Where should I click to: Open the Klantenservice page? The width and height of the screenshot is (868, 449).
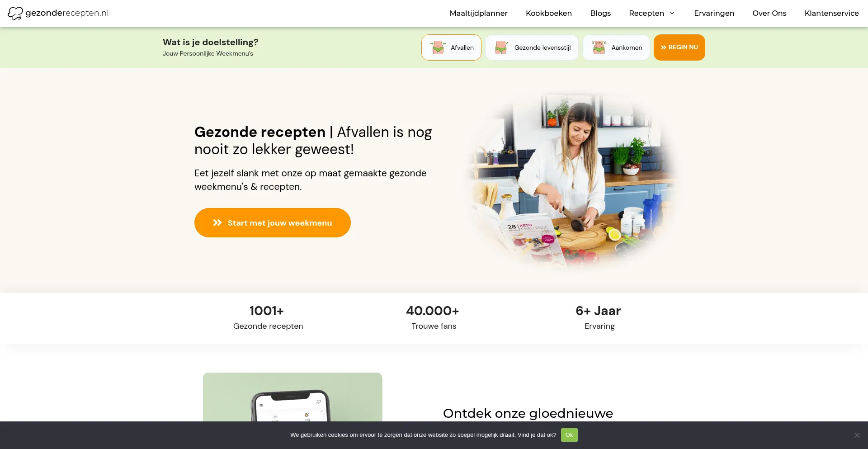tap(831, 13)
